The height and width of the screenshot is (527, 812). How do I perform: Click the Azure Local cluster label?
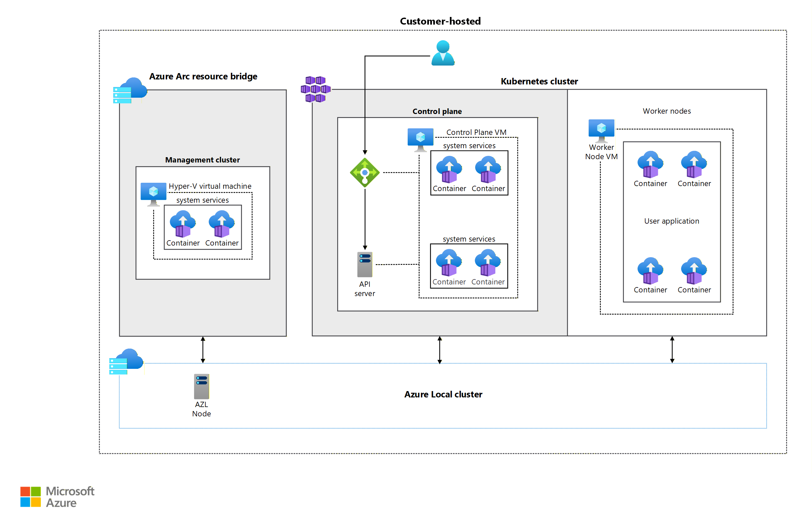click(x=443, y=394)
